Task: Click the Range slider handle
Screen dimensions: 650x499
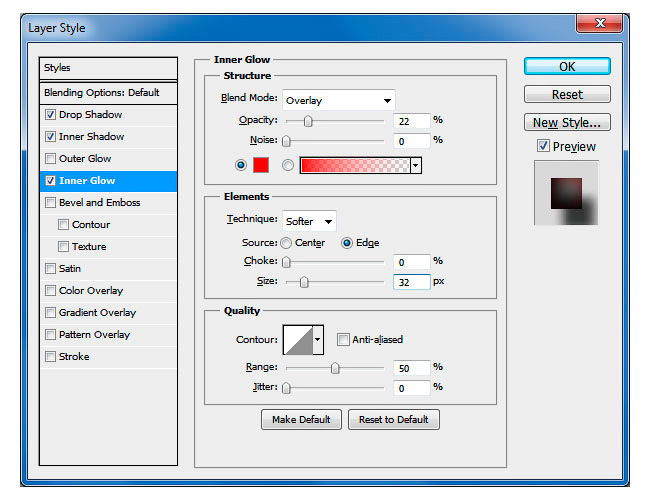Action: coord(335,368)
